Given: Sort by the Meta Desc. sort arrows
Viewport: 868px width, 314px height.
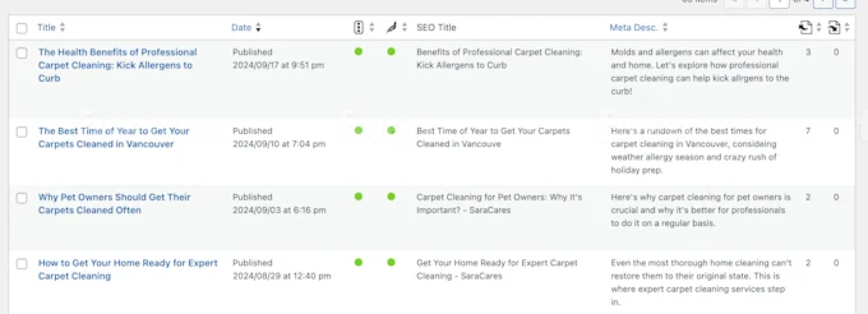Looking at the screenshot, I should (x=665, y=28).
